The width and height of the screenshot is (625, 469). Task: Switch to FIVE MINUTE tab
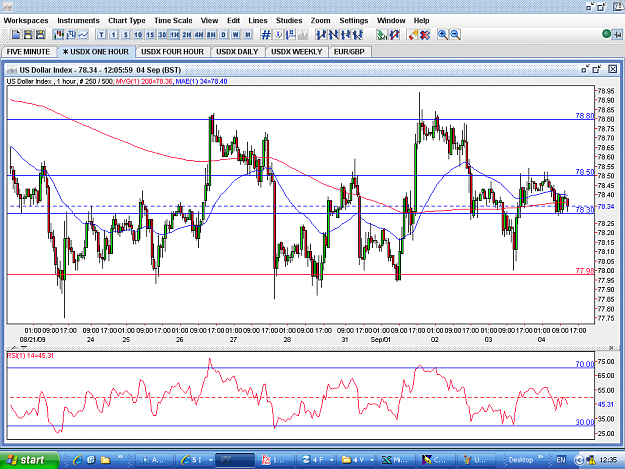point(28,52)
